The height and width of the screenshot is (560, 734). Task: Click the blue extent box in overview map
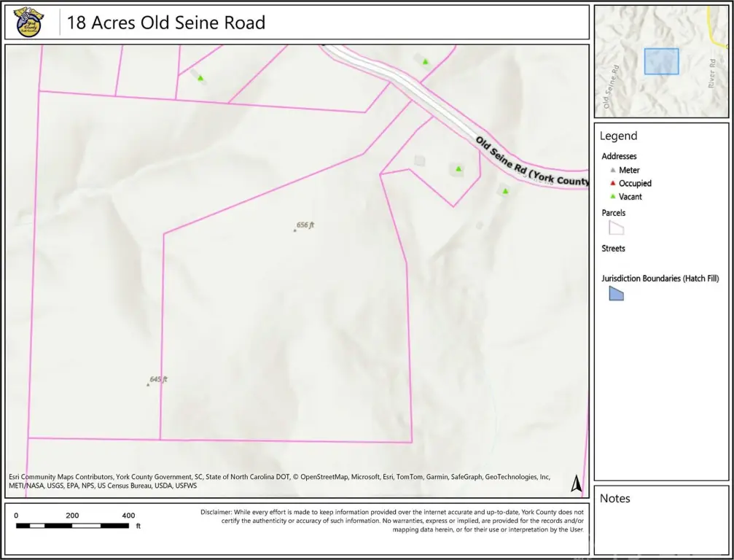[x=661, y=61]
